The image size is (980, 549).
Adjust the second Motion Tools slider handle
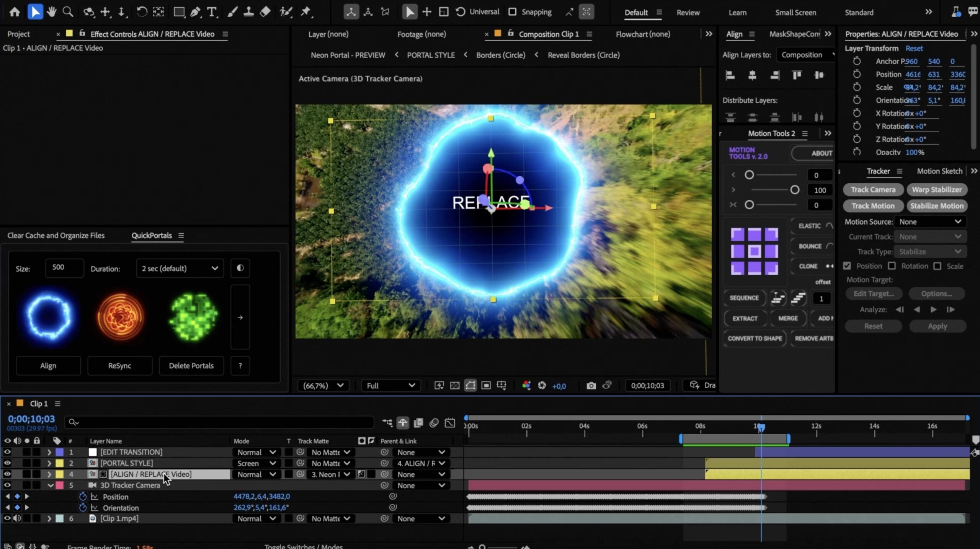tap(795, 190)
